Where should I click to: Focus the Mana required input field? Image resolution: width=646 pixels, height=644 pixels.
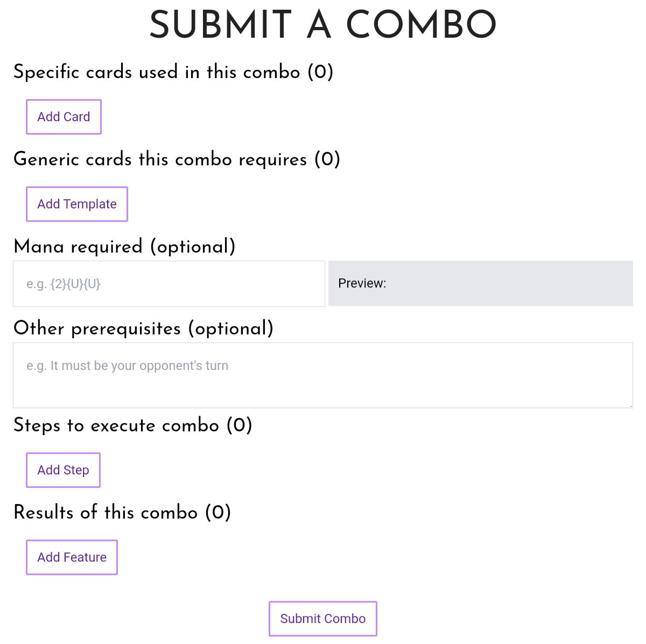(x=169, y=284)
